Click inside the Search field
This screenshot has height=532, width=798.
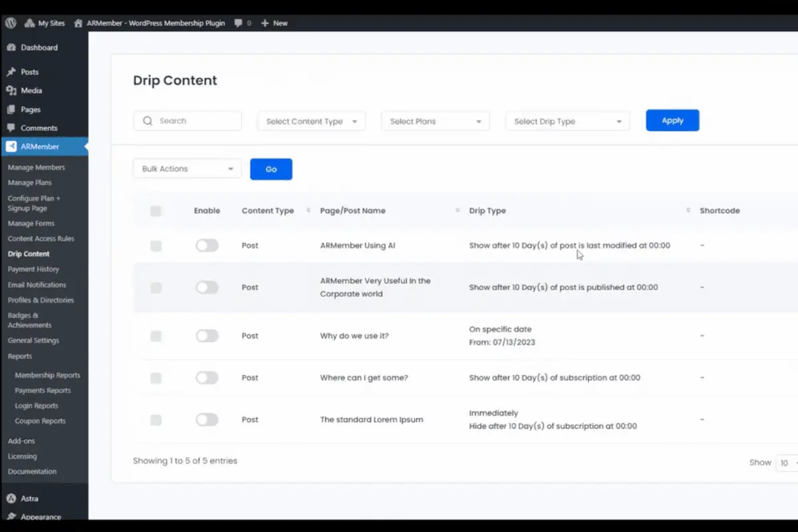point(188,121)
